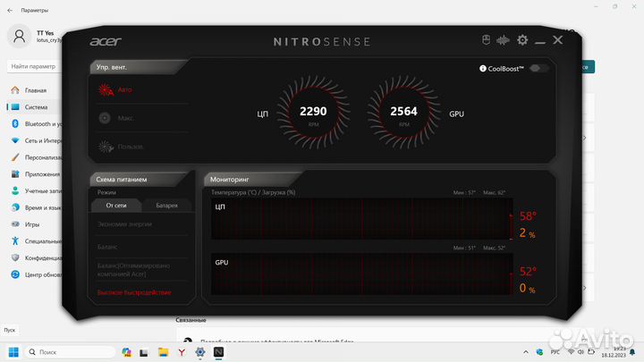Open Учетные записи in Параметры sidebar
The image size is (644, 362).
(35, 191)
